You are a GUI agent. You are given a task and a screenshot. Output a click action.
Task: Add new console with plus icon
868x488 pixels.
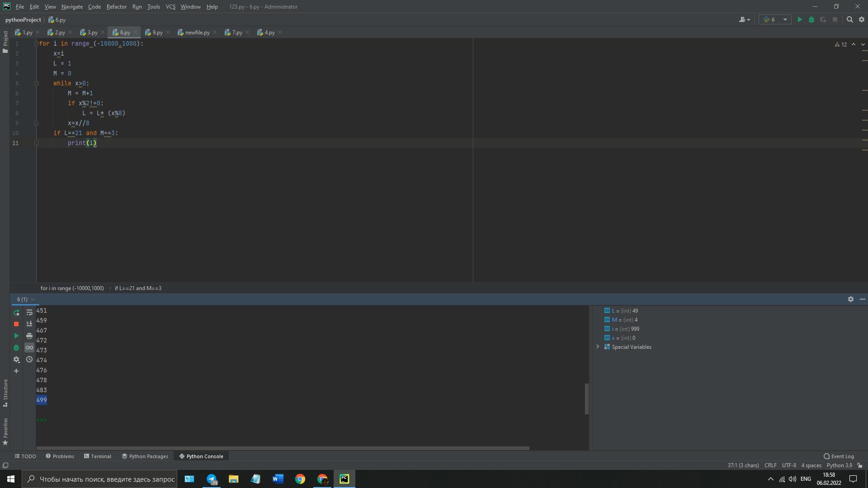pyautogui.click(x=16, y=371)
